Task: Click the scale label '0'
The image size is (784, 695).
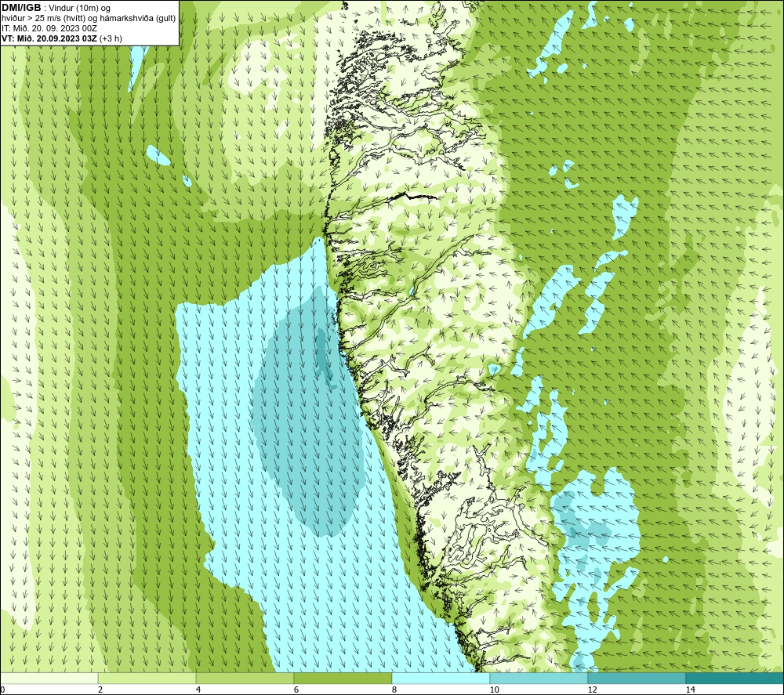Action: point(2,690)
